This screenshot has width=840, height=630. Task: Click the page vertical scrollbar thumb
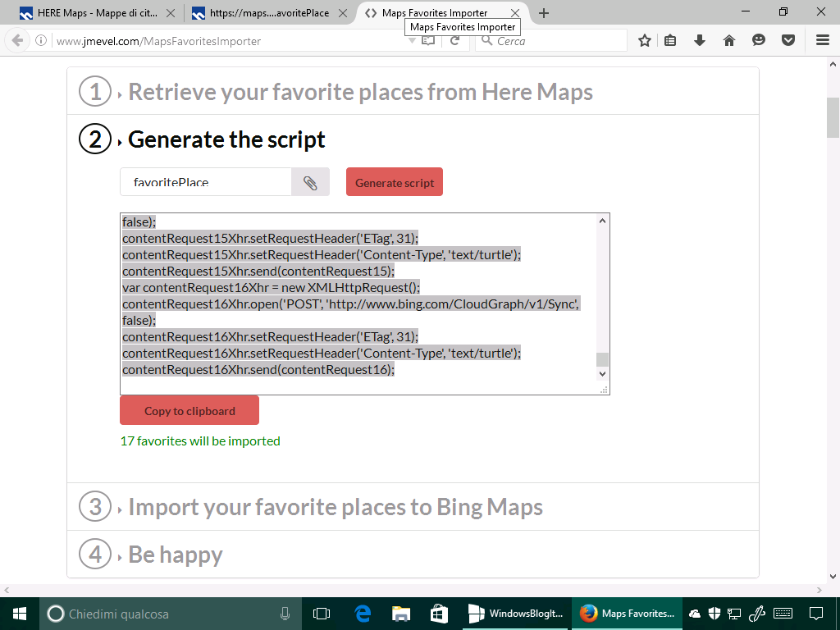tap(833, 117)
